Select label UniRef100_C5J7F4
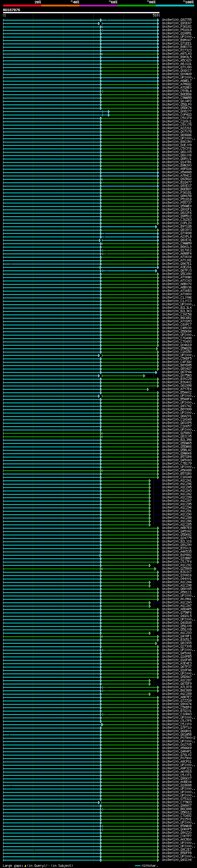197x868 pixels. point(177,562)
